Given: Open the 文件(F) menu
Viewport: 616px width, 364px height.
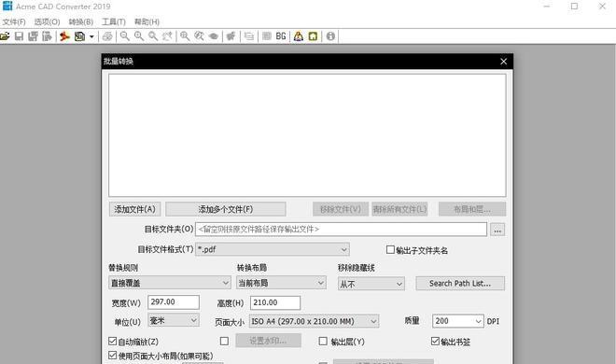Looking at the screenshot, I should (14, 22).
